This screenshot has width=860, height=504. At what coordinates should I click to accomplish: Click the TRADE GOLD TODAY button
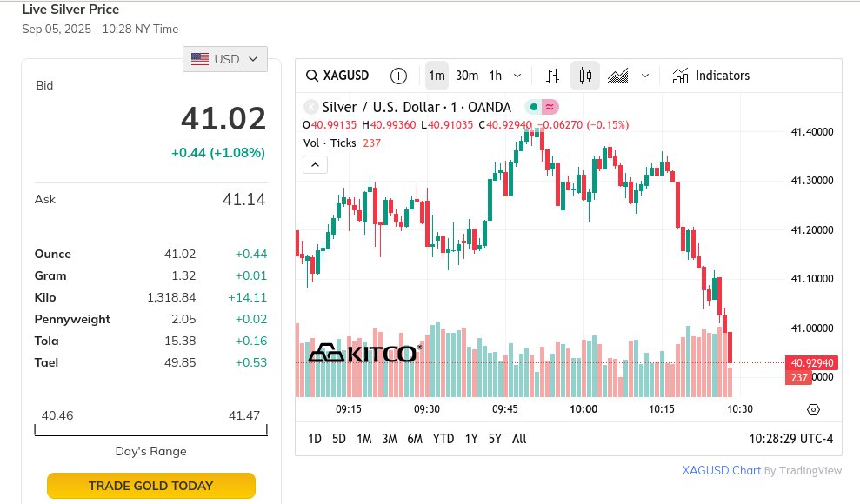(x=150, y=486)
